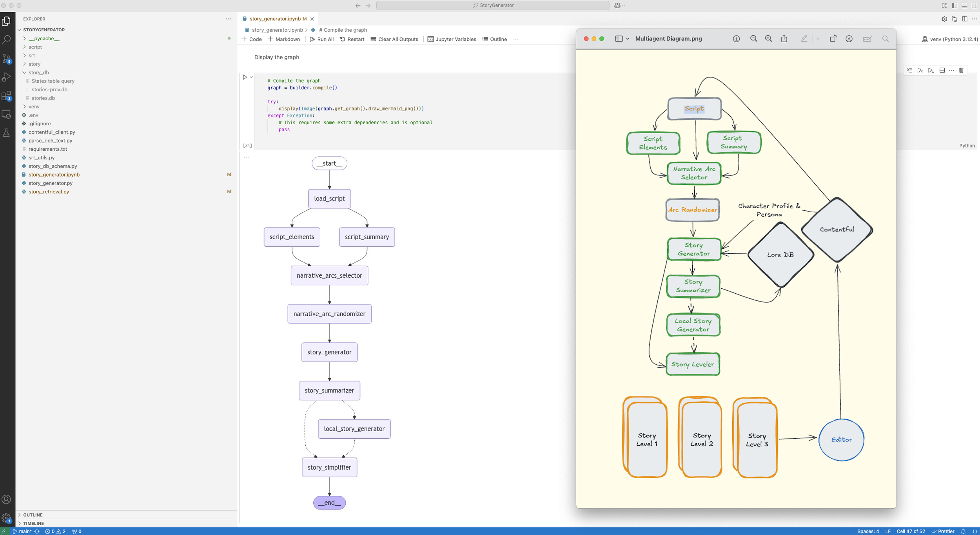Expand the TIMELINE section
This screenshot has width=980, height=535.
coord(33,523)
